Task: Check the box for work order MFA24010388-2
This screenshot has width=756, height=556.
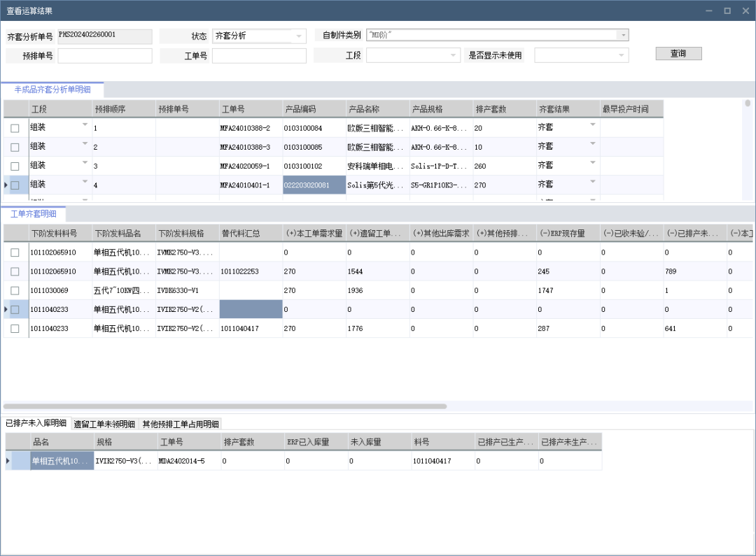Action: pos(15,129)
